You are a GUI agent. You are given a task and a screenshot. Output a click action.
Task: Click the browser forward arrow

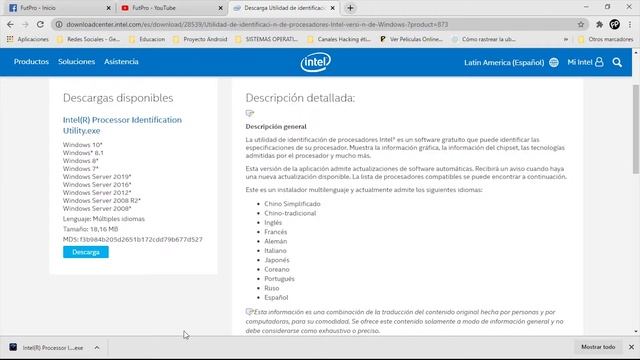[x=25, y=24]
